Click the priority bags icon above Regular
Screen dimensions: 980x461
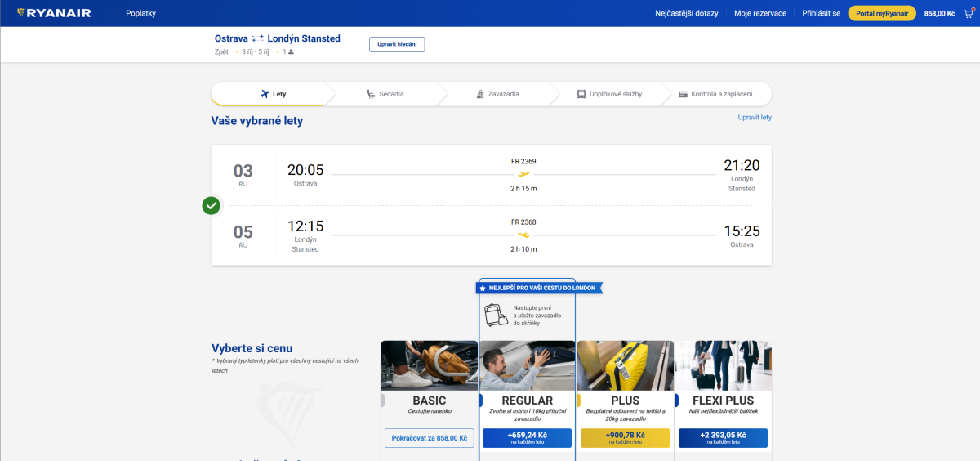(495, 315)
